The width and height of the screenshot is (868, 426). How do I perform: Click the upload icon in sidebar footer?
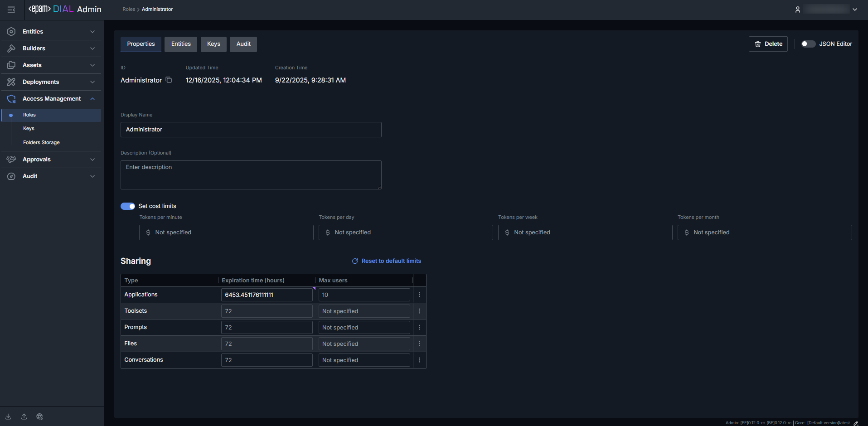[x=24, y=416]
